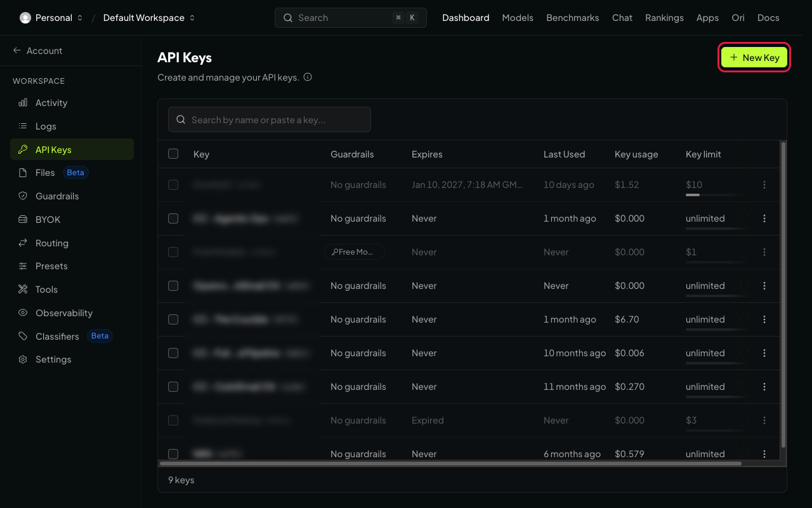Click the info icon beside API keys description
812x508 pixels.
coord(308,77)
